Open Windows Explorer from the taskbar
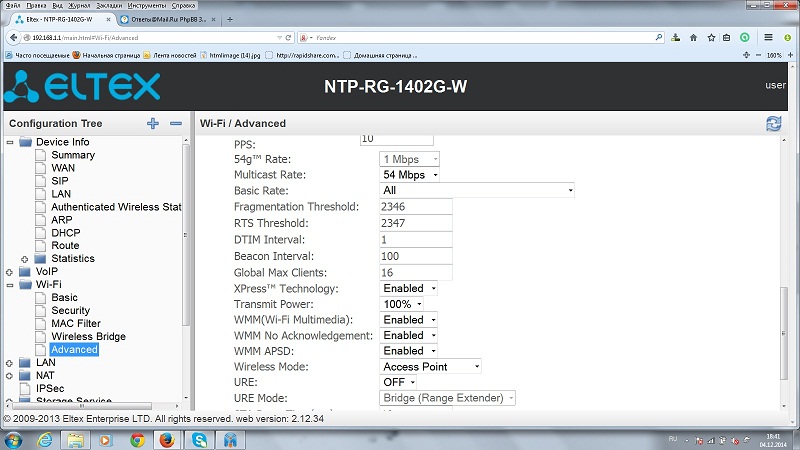800x450 pixels. pyautogui.click(x=76, y=440)
